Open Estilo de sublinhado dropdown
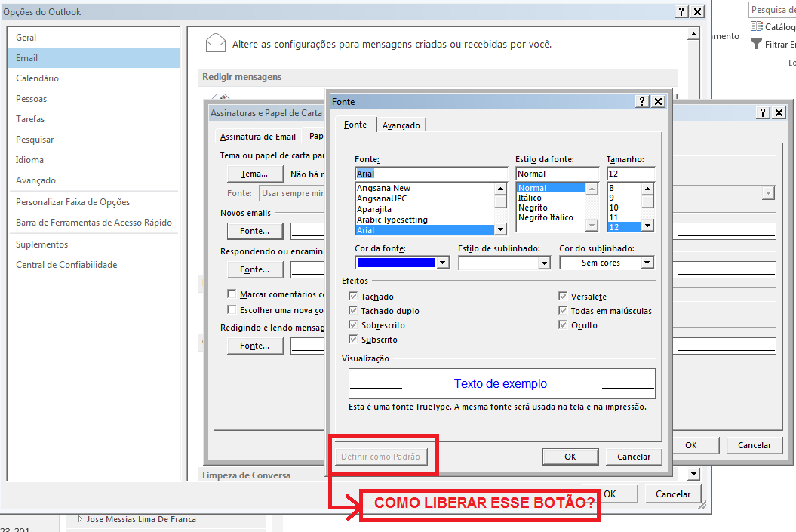 coord(544,263)
